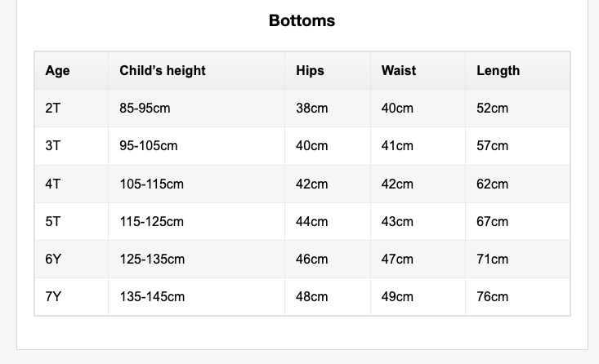Image resolution: width=599 pixels, height=364 pixels.
Task: Click the Age column header
Action: click(57, 70)
